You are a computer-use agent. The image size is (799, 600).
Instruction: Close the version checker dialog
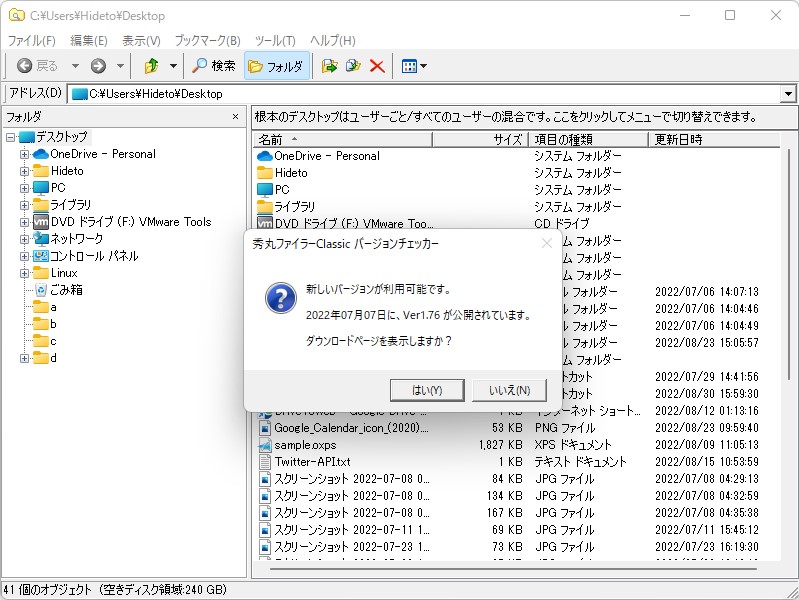[x=547, y=243]
